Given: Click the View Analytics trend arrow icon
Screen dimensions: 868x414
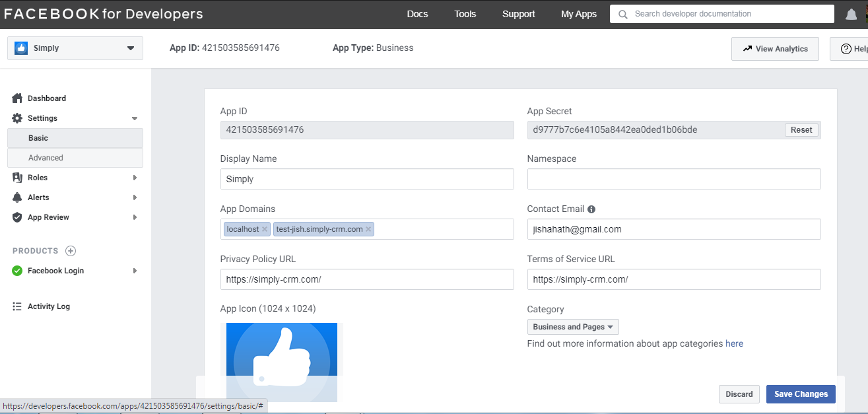Looking at the screenshot, I should point(747,49).
